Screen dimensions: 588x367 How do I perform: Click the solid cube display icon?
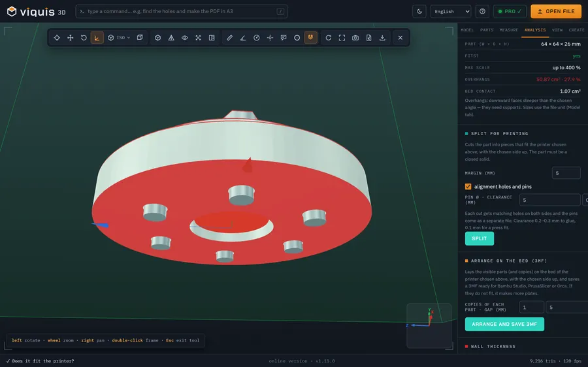coord(158,37)
